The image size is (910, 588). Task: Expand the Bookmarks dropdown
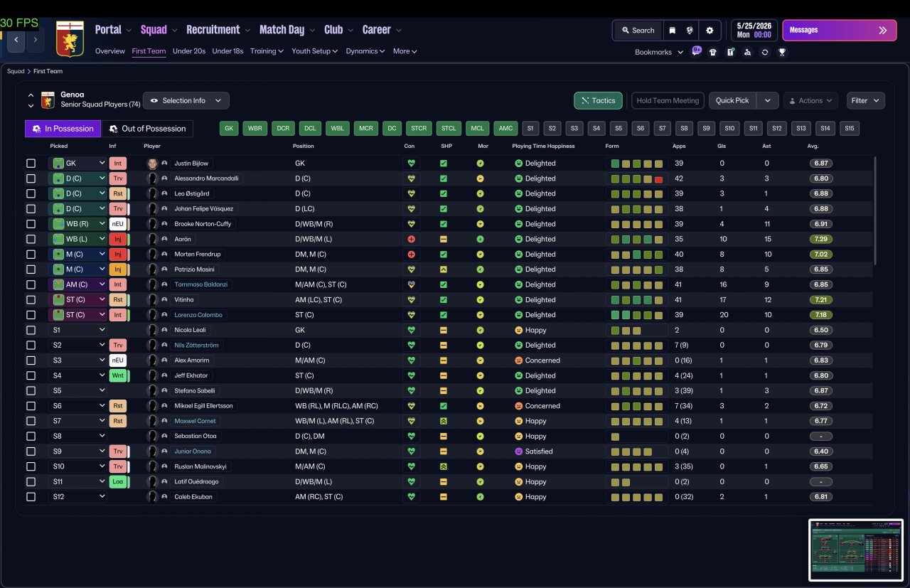[x=659, y=52]
